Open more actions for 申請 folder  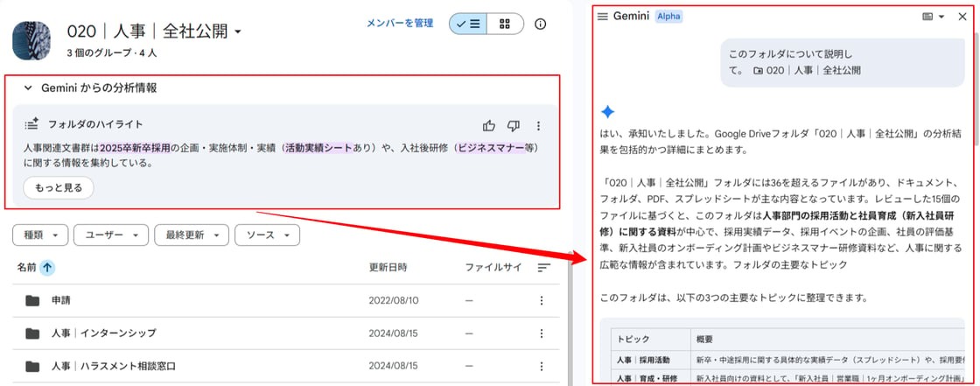click(x=541, y=301)
